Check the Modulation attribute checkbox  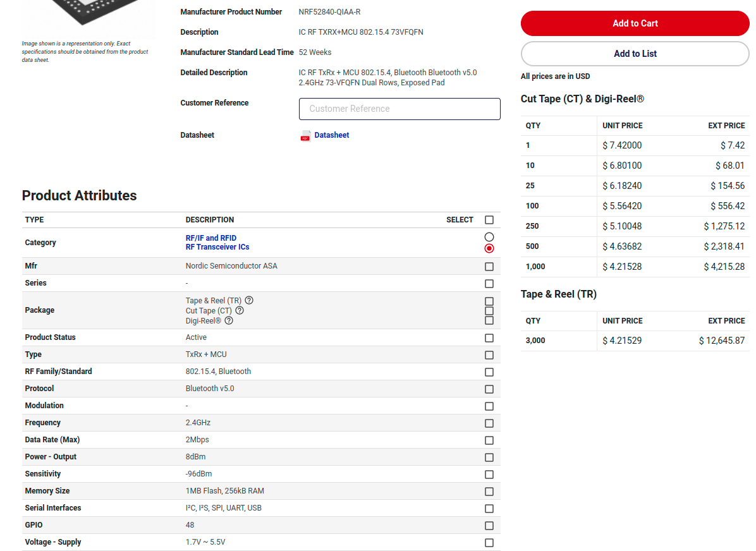click(x=489, y=406)
